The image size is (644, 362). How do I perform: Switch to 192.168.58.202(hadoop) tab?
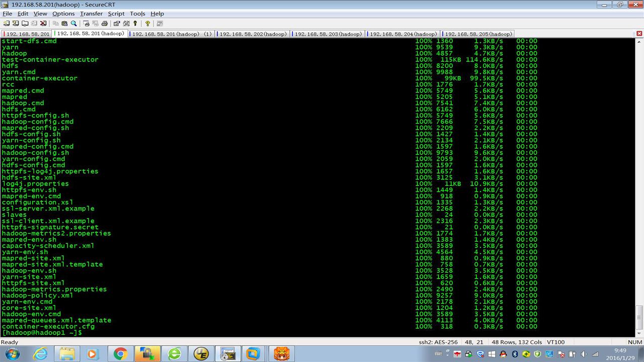253,34
